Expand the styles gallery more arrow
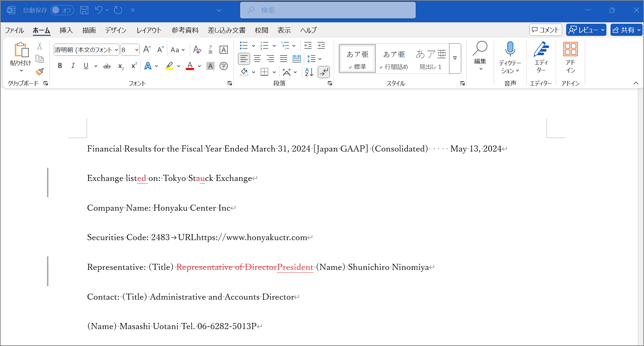The image size is (644, 346). coord(455,58)
